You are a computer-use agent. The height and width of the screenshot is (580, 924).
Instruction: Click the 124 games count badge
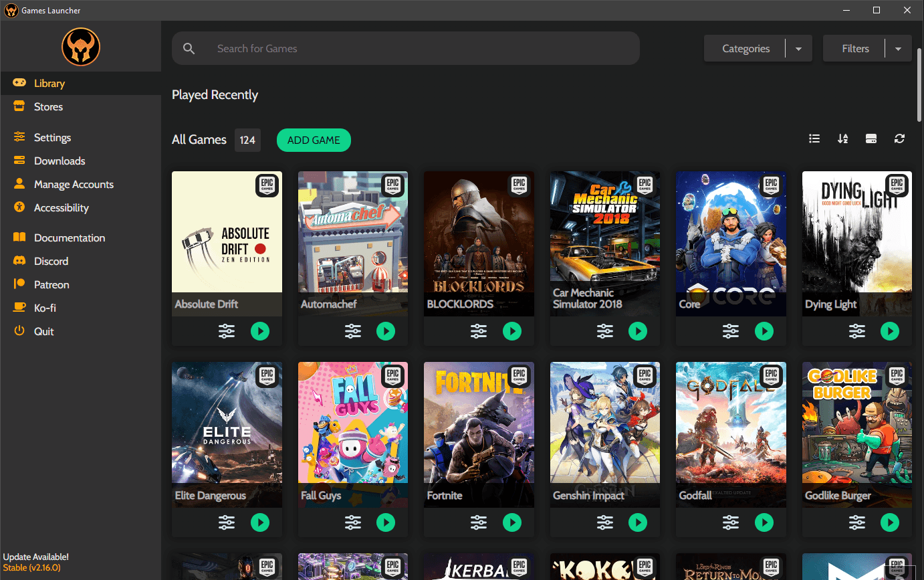coord(247,140)
